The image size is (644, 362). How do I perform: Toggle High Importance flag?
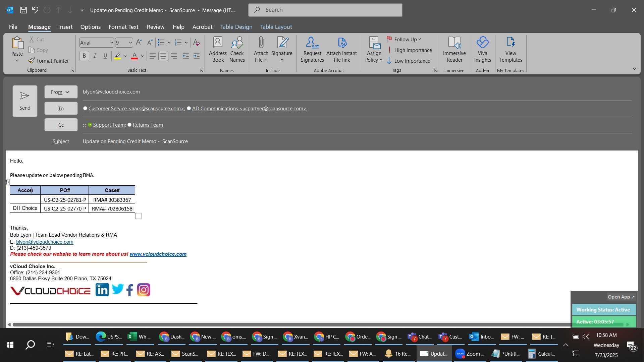[x=410, y=50]
